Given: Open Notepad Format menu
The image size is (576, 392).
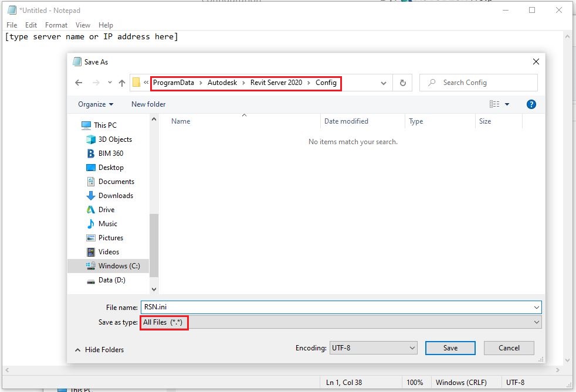Looking at the screenshot, I should pos(56,25).
